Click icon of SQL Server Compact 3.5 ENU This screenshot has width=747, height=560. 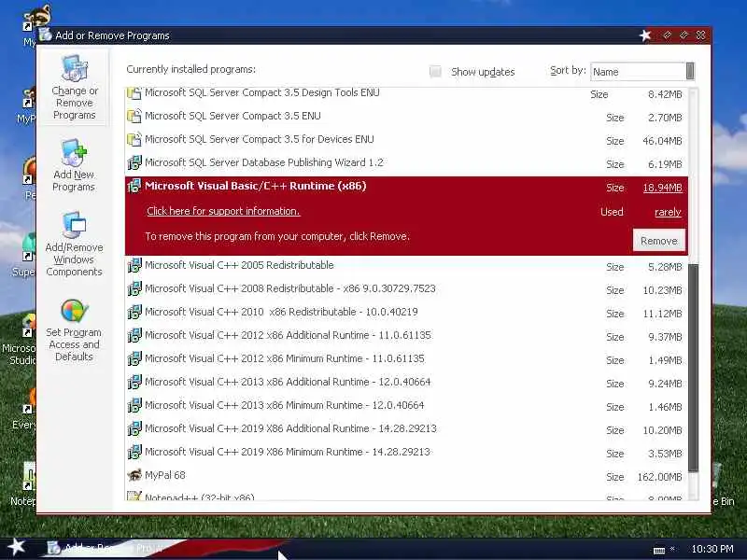coord(134,116)
